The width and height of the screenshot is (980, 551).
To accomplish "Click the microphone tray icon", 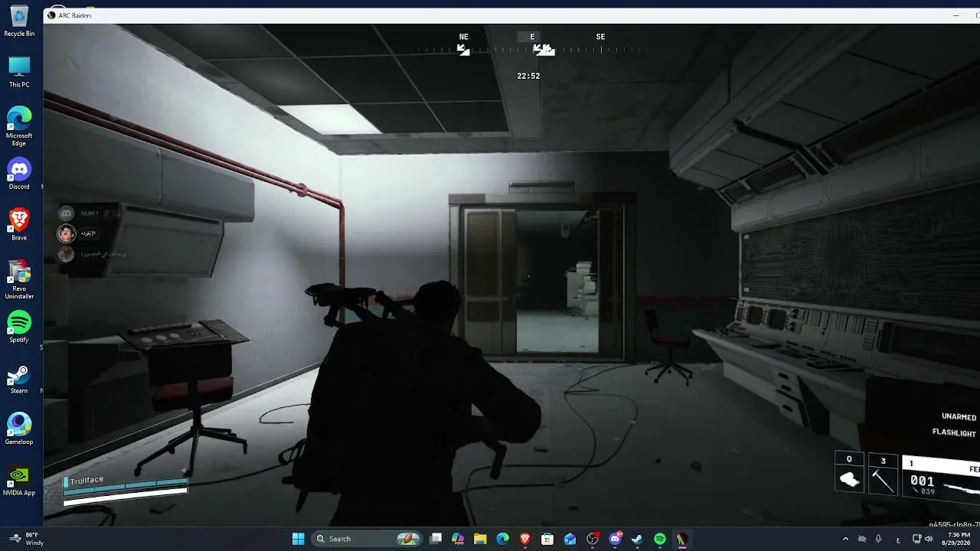I will pyautogui.click(x=878, y=539).
